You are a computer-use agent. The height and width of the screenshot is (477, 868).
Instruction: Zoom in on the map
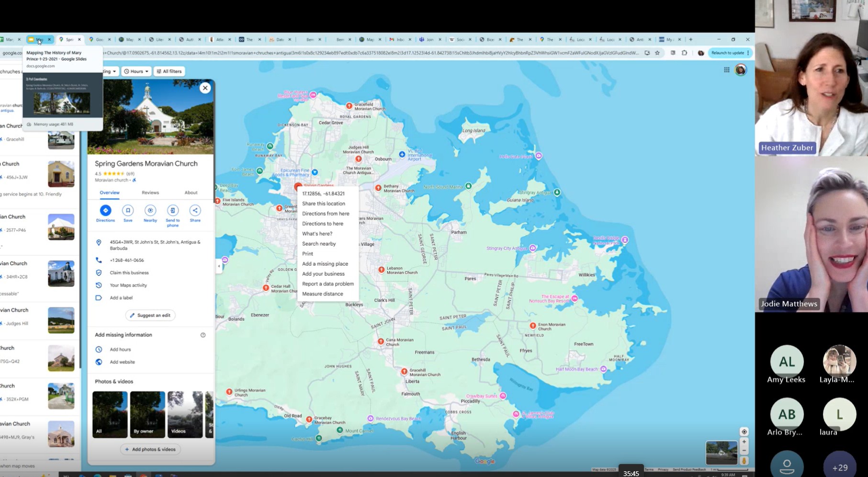[x=744, y=442]
